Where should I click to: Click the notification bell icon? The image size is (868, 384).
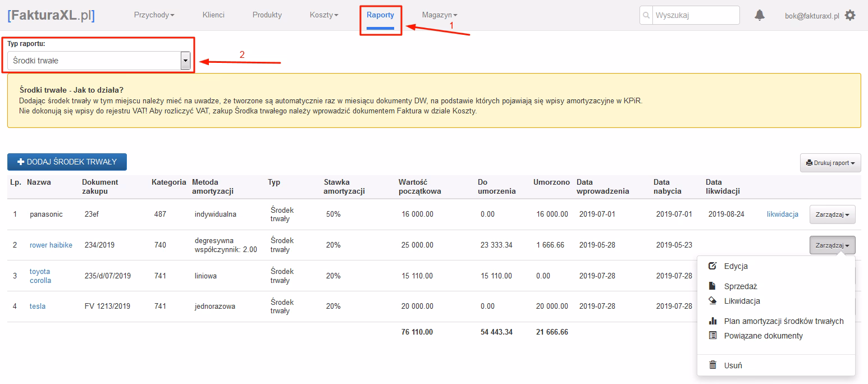(760, 15)
